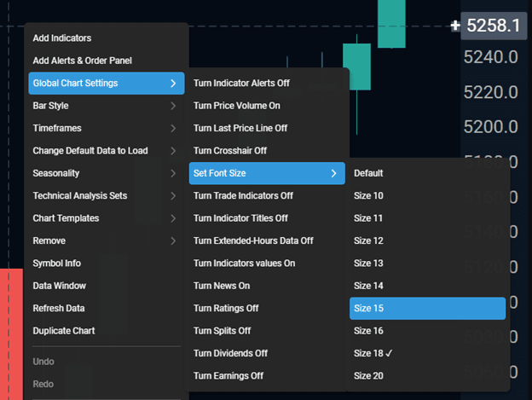This screenshot has height=400, width=532.
Task: Click the Technical Analysis Sets chevron
Action: [x=173, y=196]
